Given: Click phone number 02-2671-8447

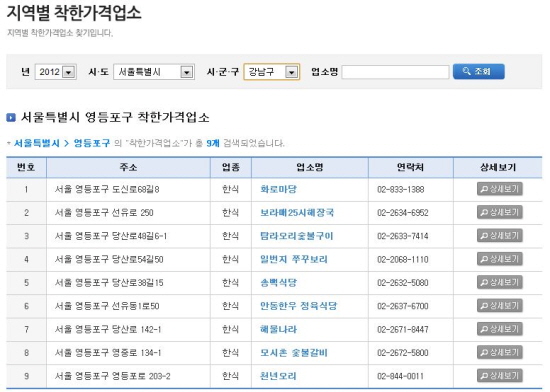Looking at the screenshot, I should point(403,330).
